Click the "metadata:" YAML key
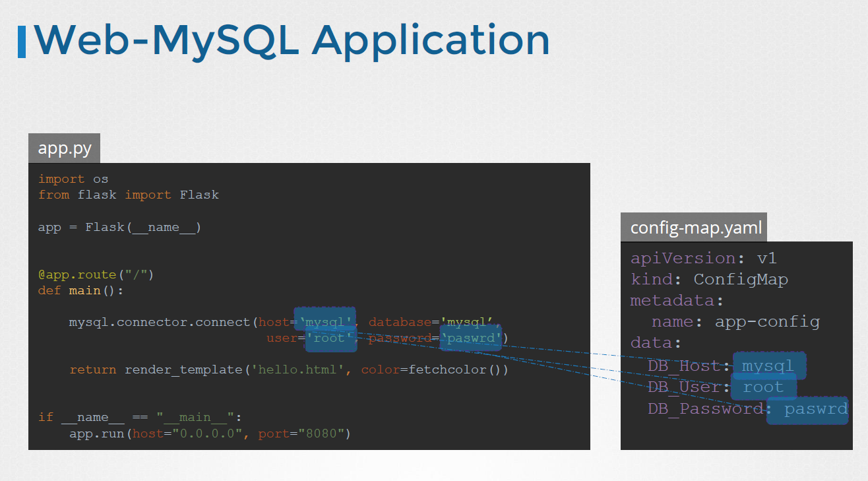868x481 pixels. coord(677,300)
